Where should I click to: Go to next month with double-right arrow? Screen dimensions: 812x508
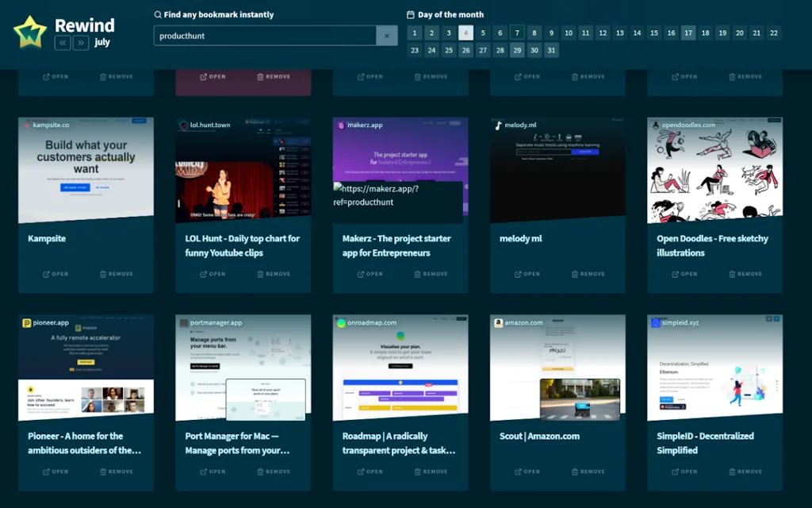(81, 43)
